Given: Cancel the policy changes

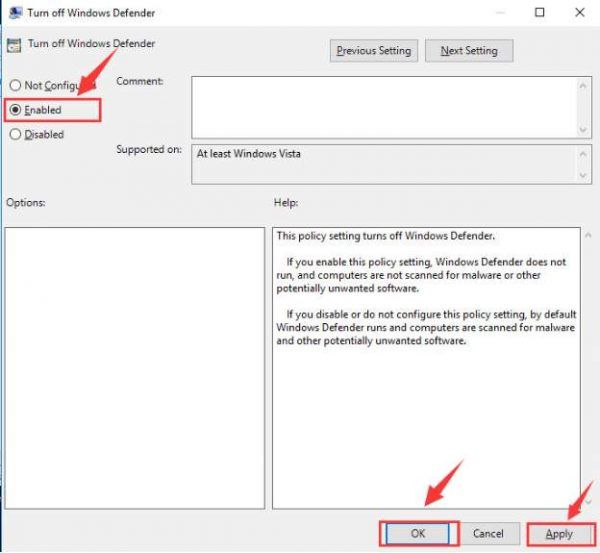Looking at the screenshot, I should tap(488, 534).
